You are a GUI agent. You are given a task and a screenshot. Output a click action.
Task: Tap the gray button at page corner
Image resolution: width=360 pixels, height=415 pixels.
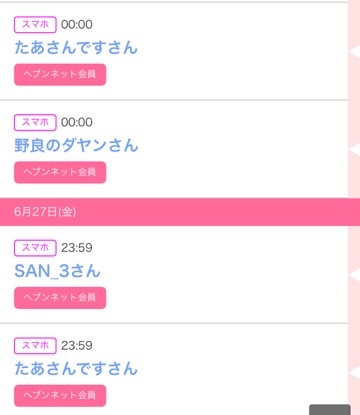[x=330, y=410]
